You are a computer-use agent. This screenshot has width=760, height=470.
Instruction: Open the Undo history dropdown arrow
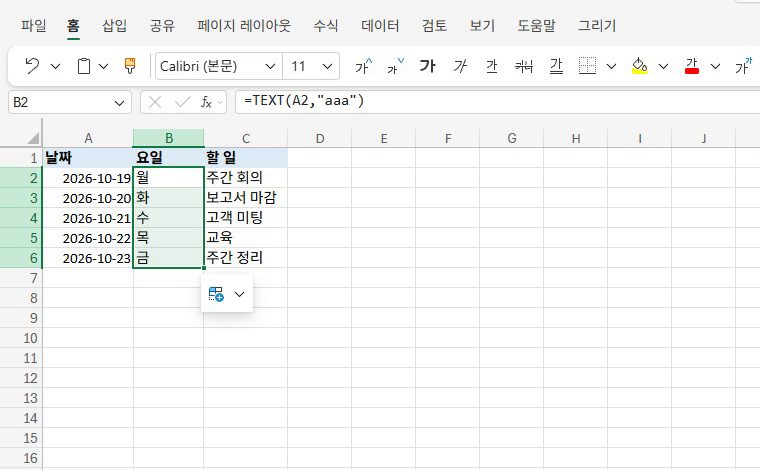pos(55,66)
